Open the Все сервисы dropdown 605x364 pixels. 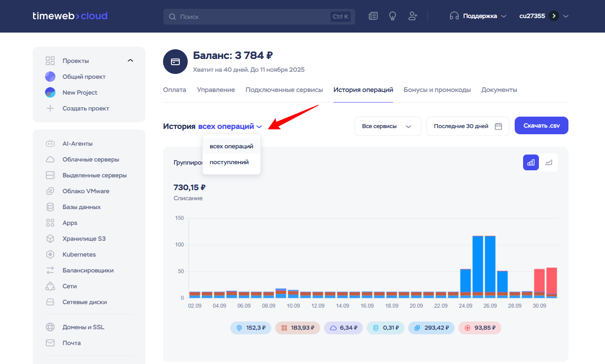point(387,126)
